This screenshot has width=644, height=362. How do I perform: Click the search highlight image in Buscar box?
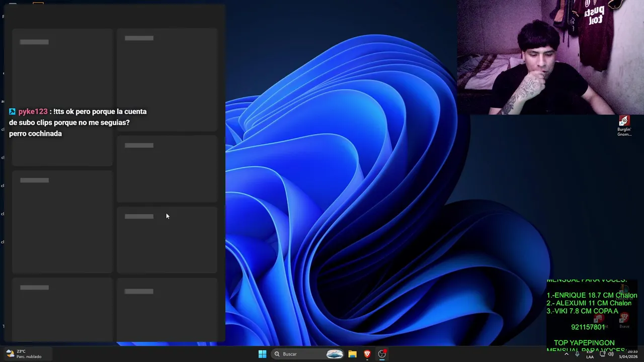(x=335, y=354)
